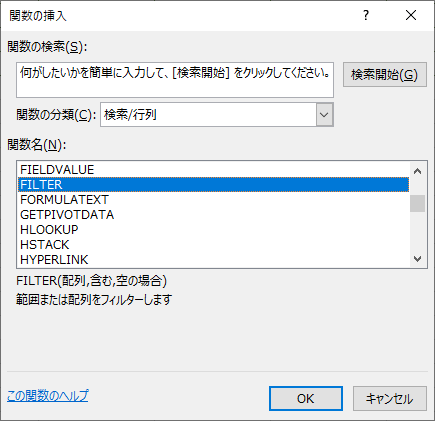Screen dimensions: 435x421
Task: Open the 関数の分類 dropdown arrow
Action: point(324,115)
